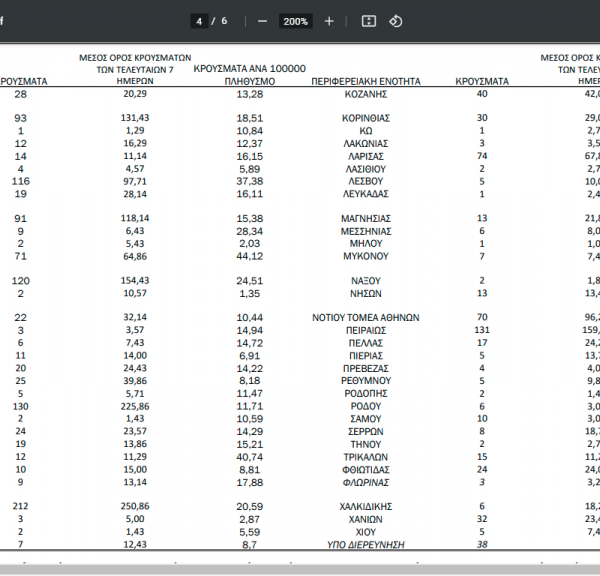This screenshot has height=576, width=600.
Task: Click the ΤΗΝΟΥ row name
Action: click(366, 444)
